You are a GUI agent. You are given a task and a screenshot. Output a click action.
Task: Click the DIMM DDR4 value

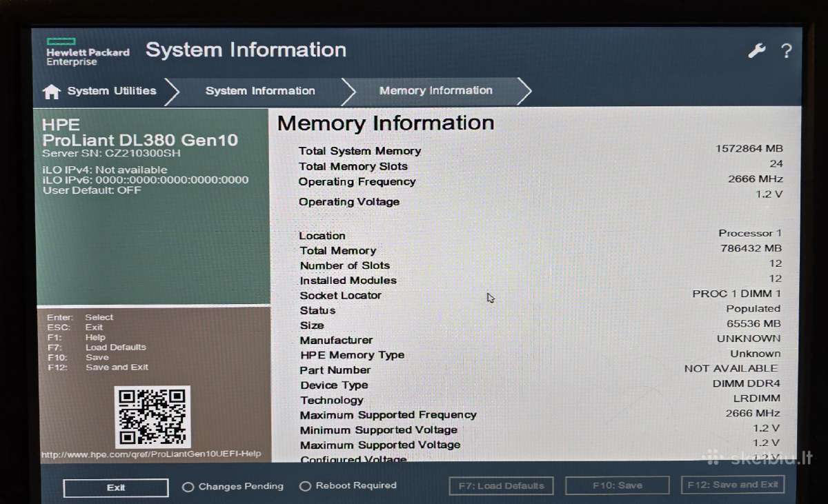point(747,383)
